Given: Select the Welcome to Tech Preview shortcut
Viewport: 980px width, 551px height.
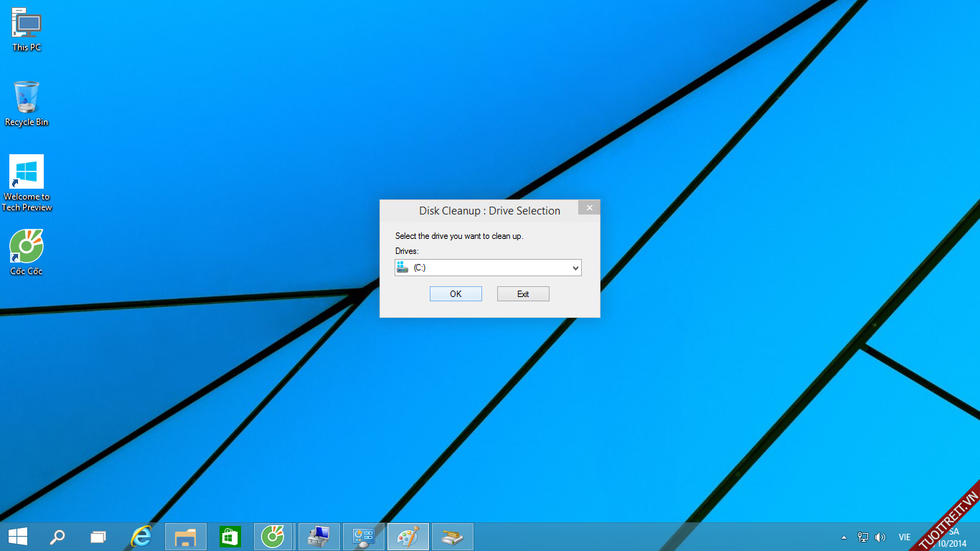Looking at the screenshot, I should 27,182.
